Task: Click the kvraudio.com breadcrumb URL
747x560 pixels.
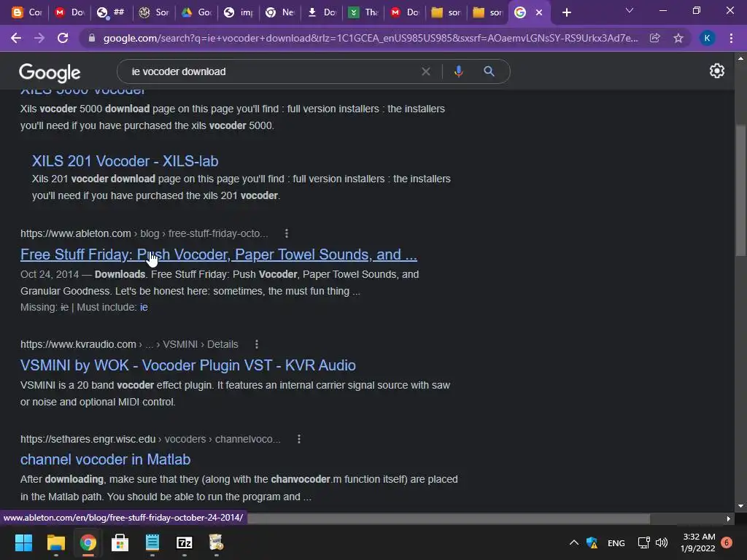Action: coord(129,344)
